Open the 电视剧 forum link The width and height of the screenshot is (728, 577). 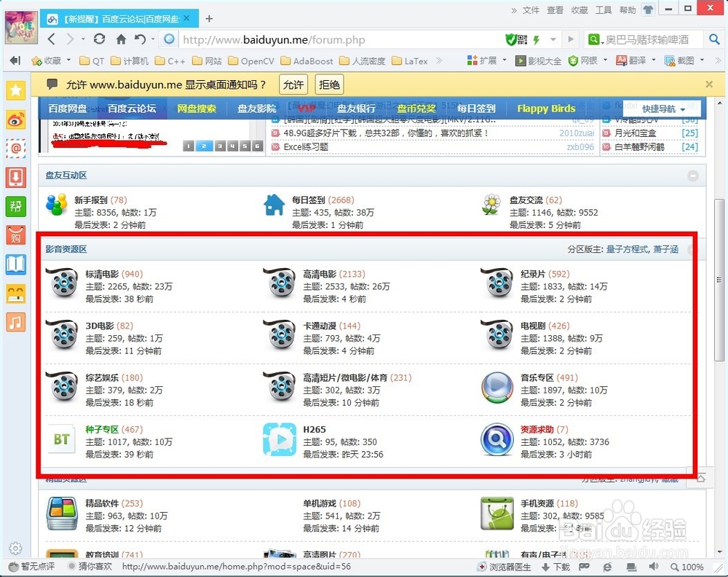coord(533,326)
